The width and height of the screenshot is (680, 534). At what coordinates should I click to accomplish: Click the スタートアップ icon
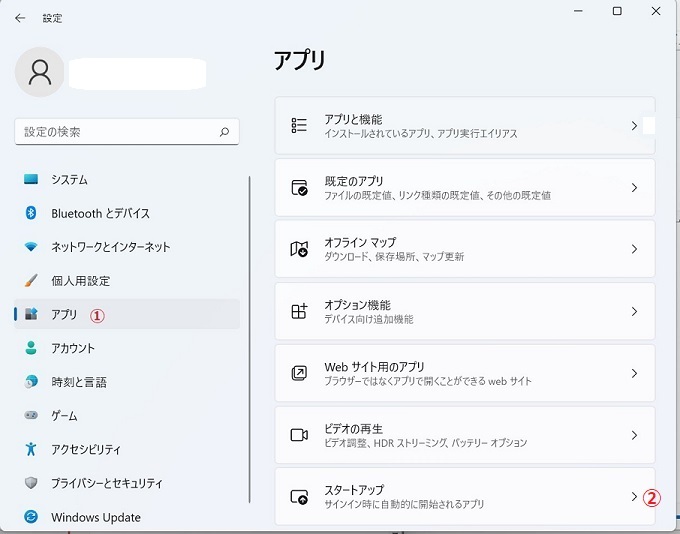click(299, 497)
